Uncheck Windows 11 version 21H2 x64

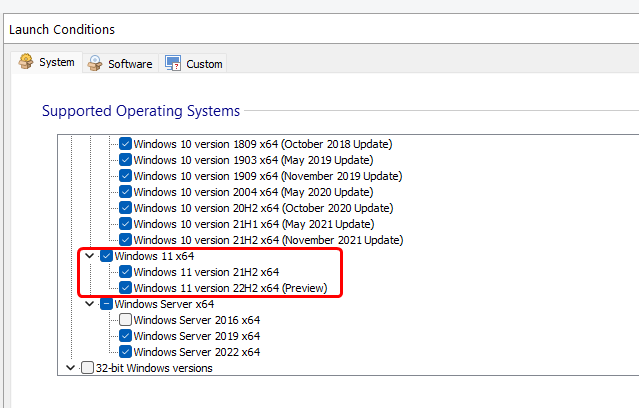[125, 272]
